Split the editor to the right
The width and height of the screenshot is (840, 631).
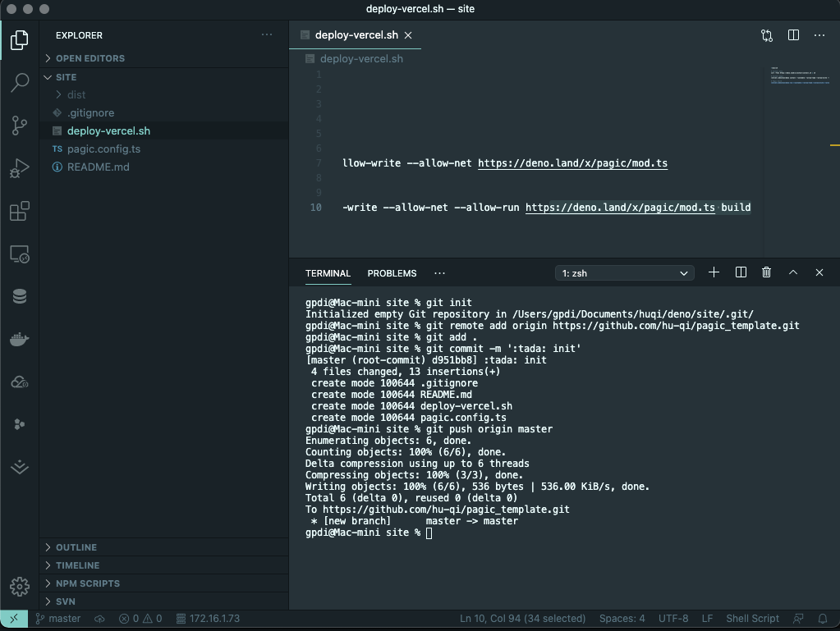793,35
